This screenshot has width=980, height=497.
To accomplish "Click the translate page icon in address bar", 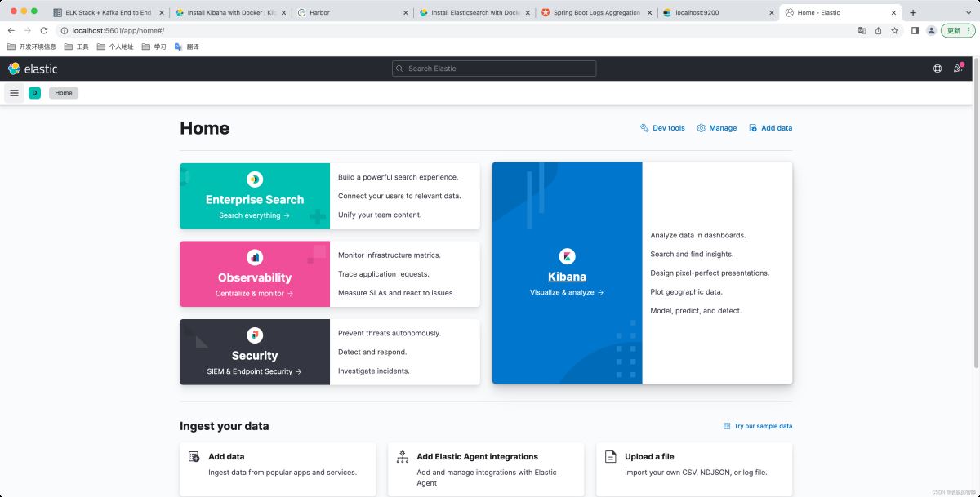I will point(862,30).
